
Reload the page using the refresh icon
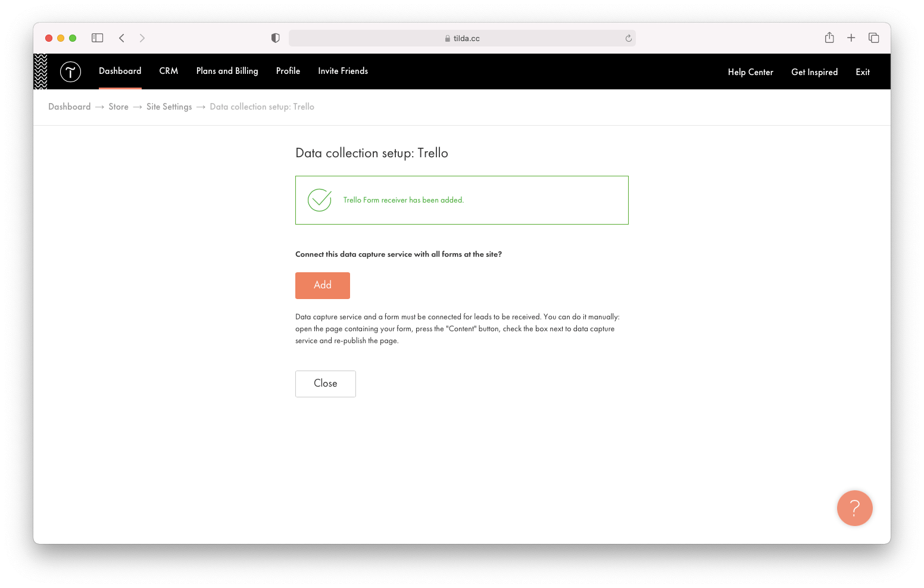[x=628, y=38]
